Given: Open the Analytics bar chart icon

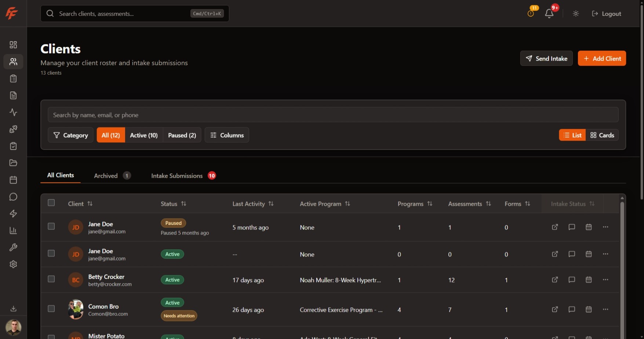Looking at the screenshot, I should (13, 230).
